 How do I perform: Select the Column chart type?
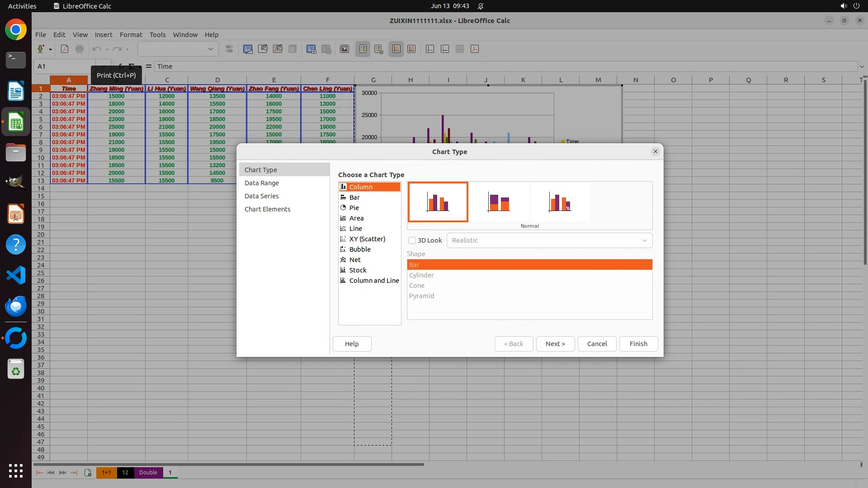(x=360, y=187)
